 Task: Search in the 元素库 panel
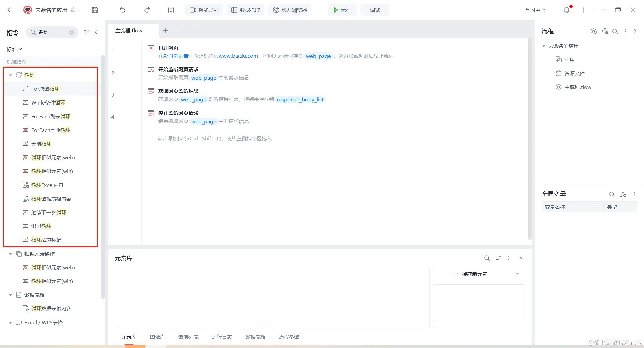487,258
